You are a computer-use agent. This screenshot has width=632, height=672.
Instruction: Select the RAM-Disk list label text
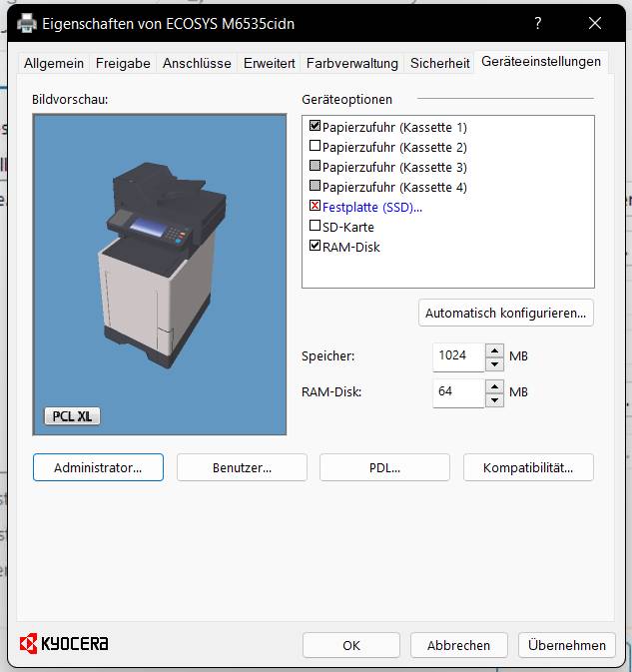coord(351,248)
